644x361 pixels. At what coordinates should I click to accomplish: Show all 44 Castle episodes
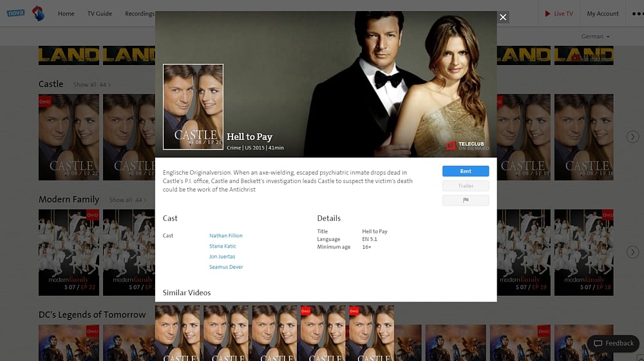(92, 84)
